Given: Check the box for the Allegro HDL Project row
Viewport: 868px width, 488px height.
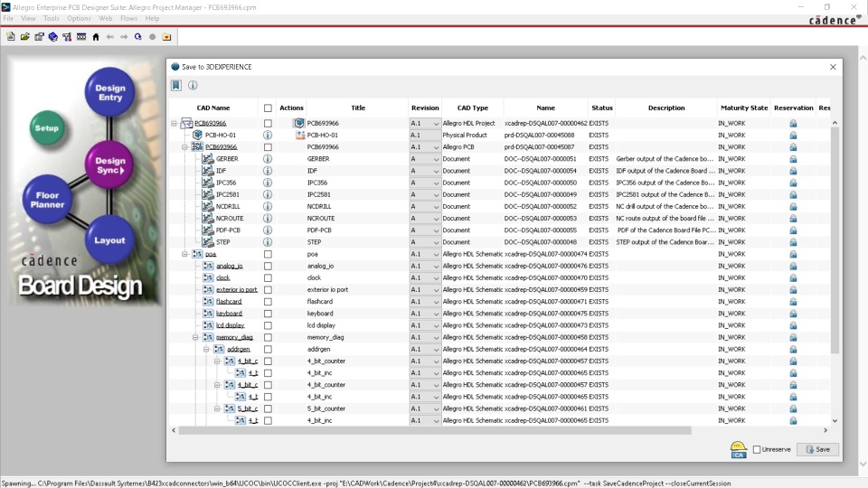Looking at the screenshot, I should [x=268, y=124].
